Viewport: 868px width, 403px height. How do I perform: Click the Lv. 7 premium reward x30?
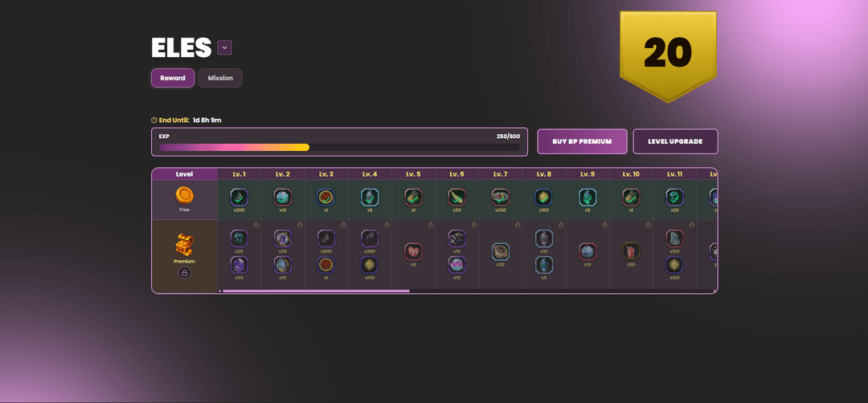[x=500, y=251]
